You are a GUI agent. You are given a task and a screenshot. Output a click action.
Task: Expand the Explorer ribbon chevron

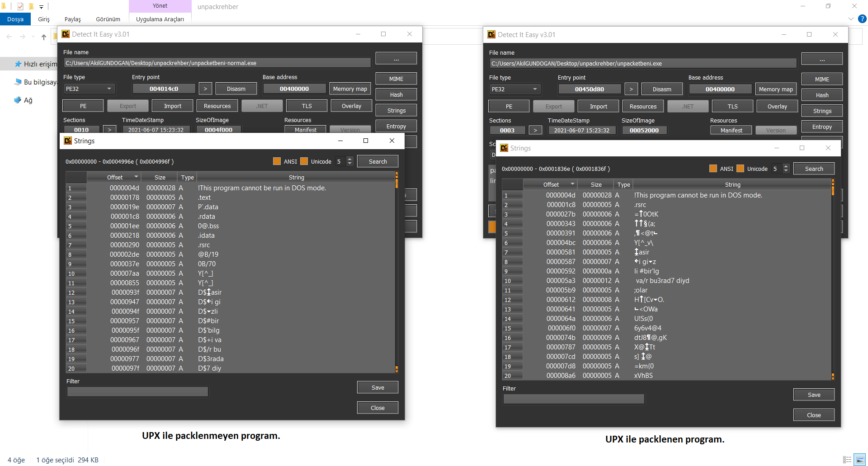pyautogui.click(x=851, y=19)
